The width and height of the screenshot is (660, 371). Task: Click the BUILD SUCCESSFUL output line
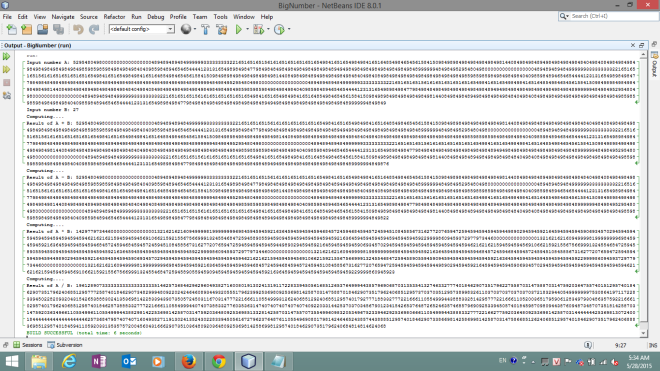pyautogui.click(x=84, y=333)
